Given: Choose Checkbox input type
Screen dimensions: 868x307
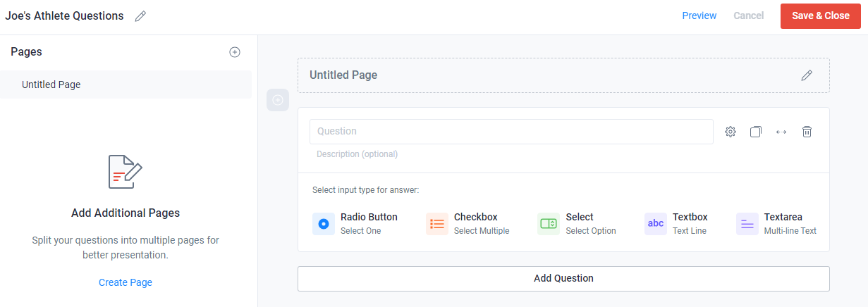Looking at the screenshot, I should (467, 224).
